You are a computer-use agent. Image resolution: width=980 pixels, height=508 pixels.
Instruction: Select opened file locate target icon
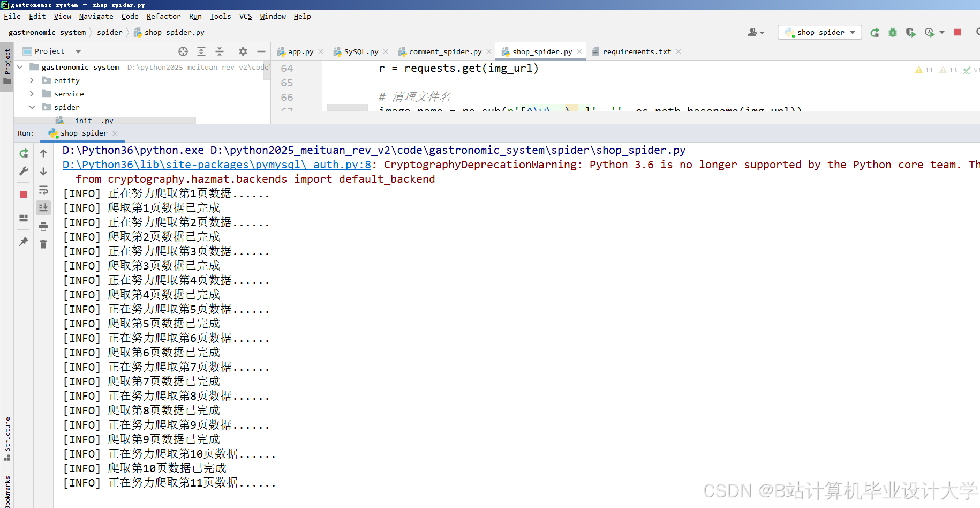point(183,51)
